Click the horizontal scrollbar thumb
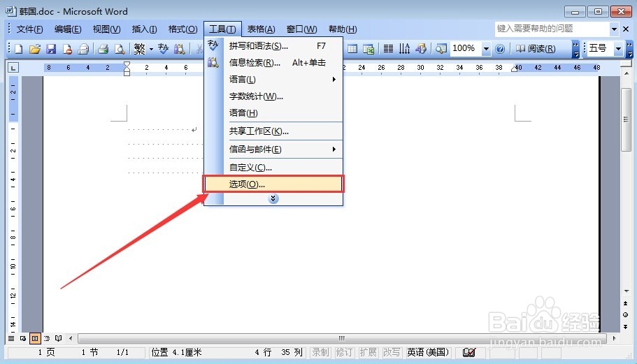637x364 pixels. pyautogui.click(x=342, y=338)
